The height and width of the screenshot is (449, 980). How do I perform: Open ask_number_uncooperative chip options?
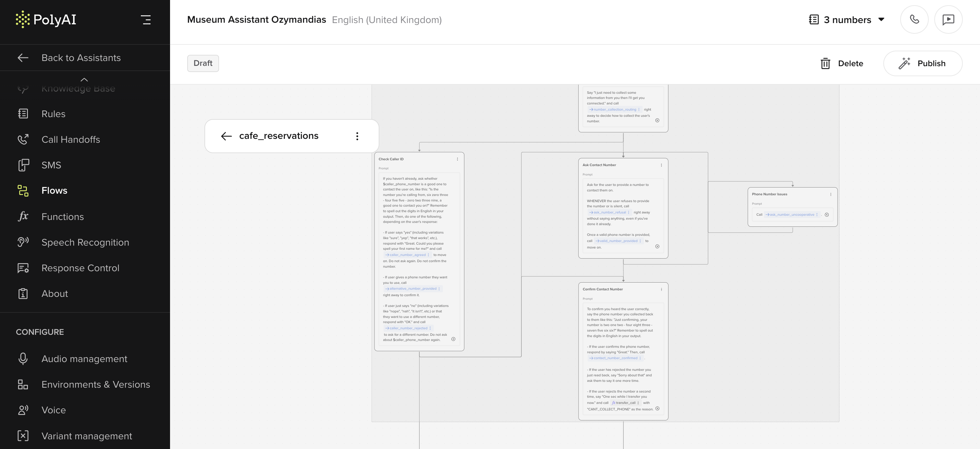[817, 215]
